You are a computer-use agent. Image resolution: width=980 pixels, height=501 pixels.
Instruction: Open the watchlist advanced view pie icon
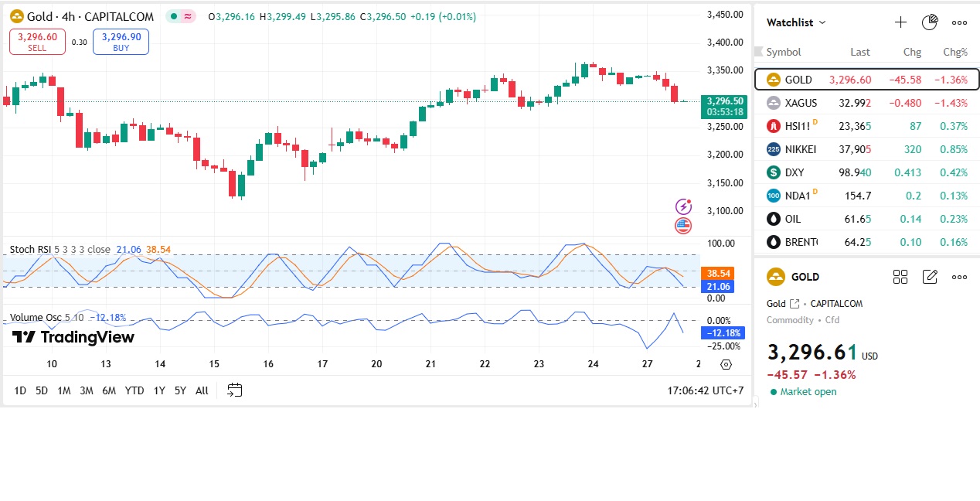click(x=930, y=22)
